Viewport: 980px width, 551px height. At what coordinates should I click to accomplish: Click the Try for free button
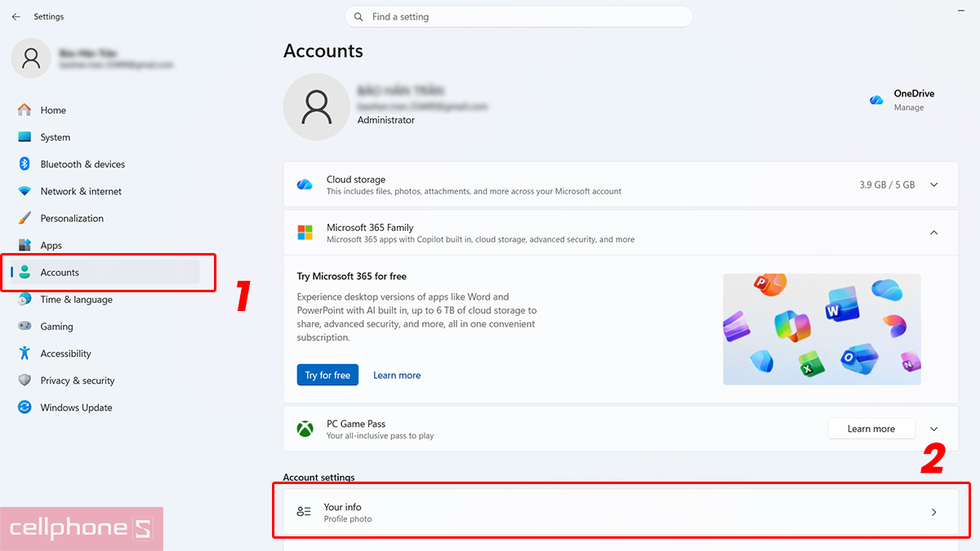327,375
